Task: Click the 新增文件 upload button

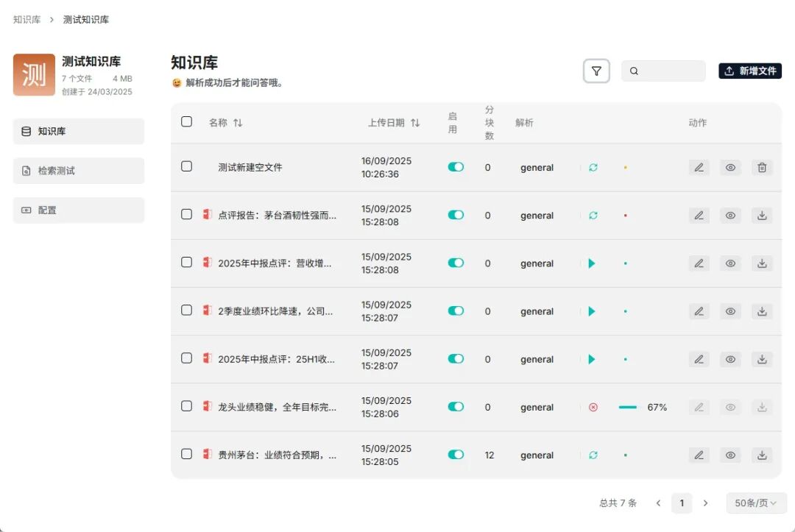Action: [x=749, y=70]
